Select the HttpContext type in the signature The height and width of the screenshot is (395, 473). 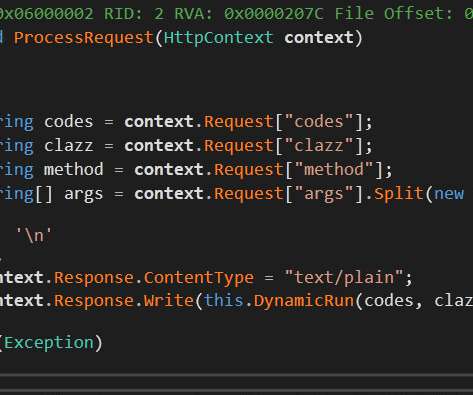(x=218, y=37)
